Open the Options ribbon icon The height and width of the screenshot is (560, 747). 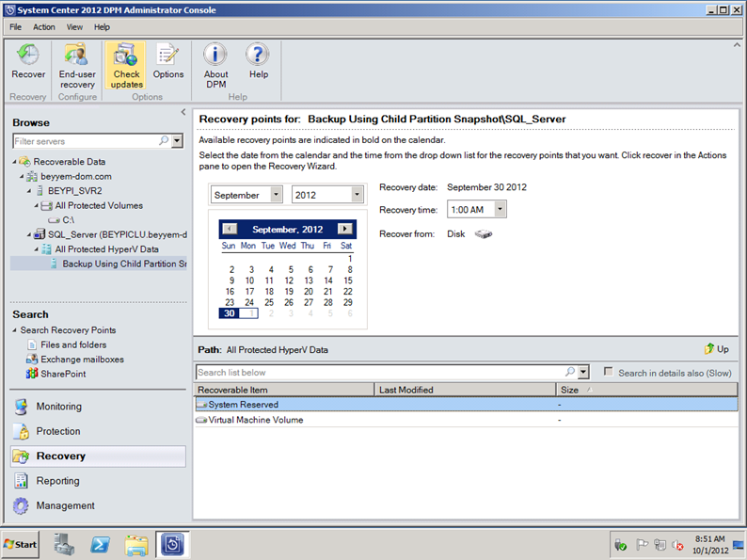168,61
